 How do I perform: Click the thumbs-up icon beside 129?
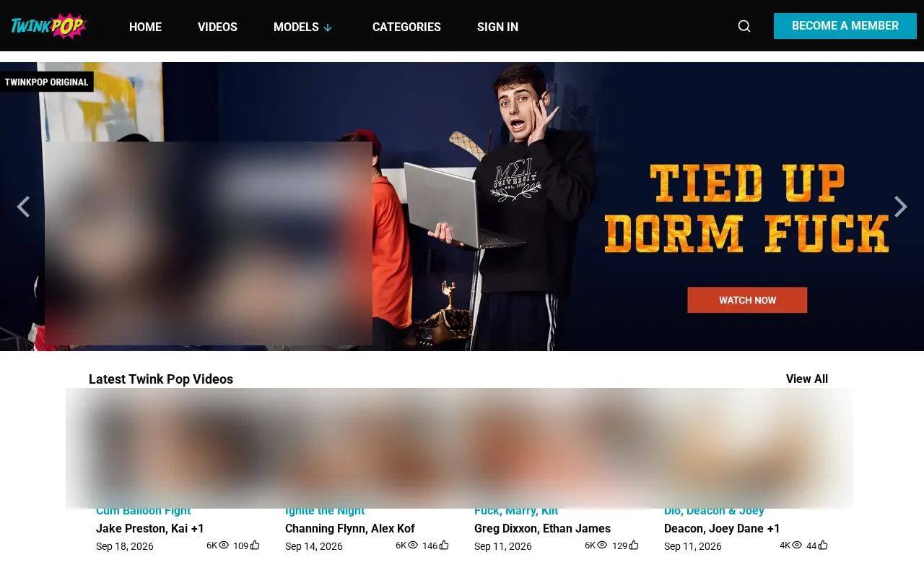pos(634,545)
